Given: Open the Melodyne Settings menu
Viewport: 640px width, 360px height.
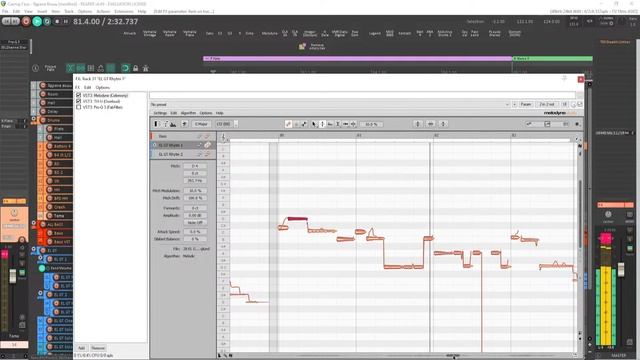Looking at the screenshot, I should click(x=160, y=113).
